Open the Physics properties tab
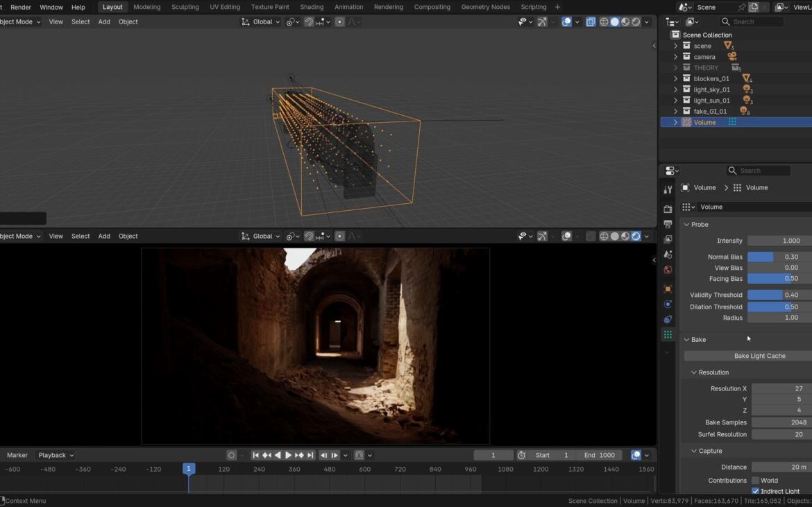 [668, 304]
